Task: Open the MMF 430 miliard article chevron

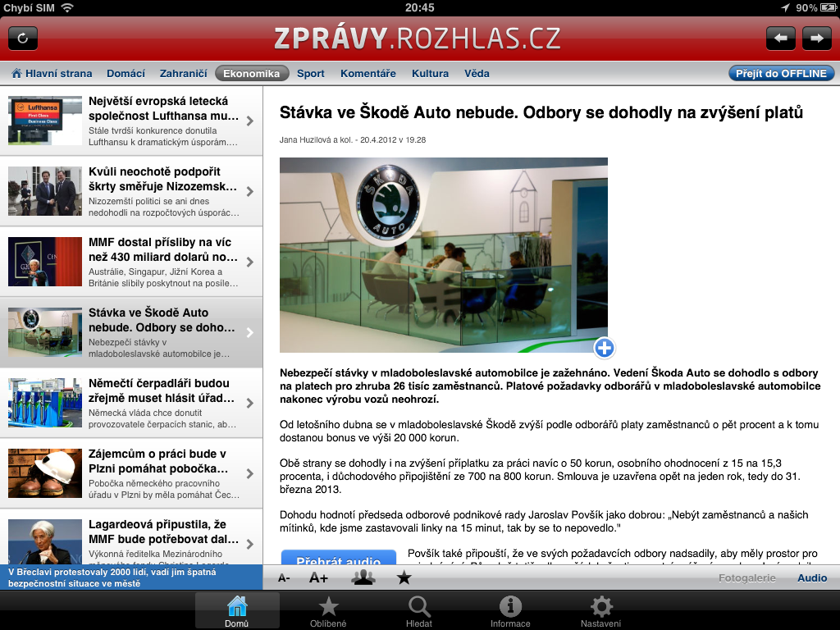Action: tap(249, 262)
